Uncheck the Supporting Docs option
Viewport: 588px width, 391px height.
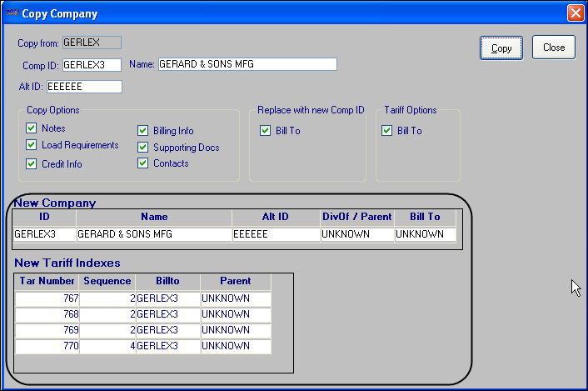point(143,148)
